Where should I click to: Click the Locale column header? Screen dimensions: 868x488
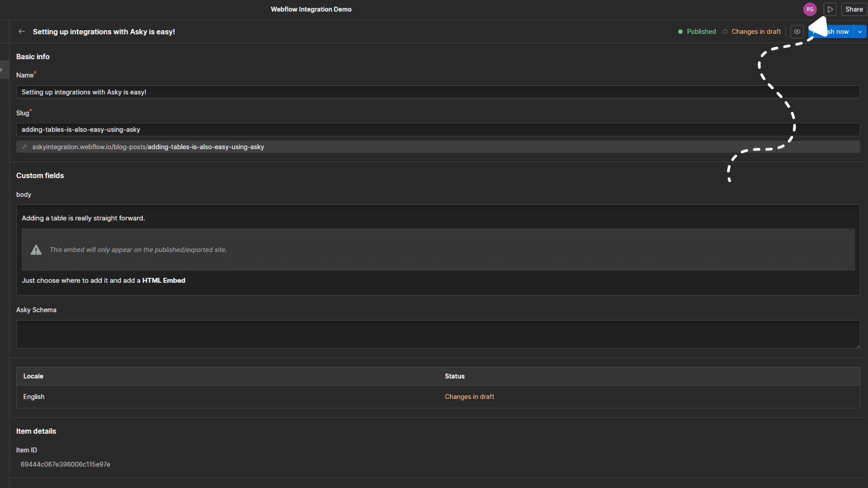33,376
